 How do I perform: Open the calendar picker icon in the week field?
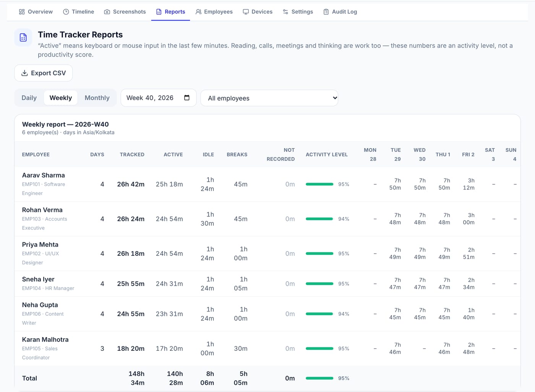[187, 98]
